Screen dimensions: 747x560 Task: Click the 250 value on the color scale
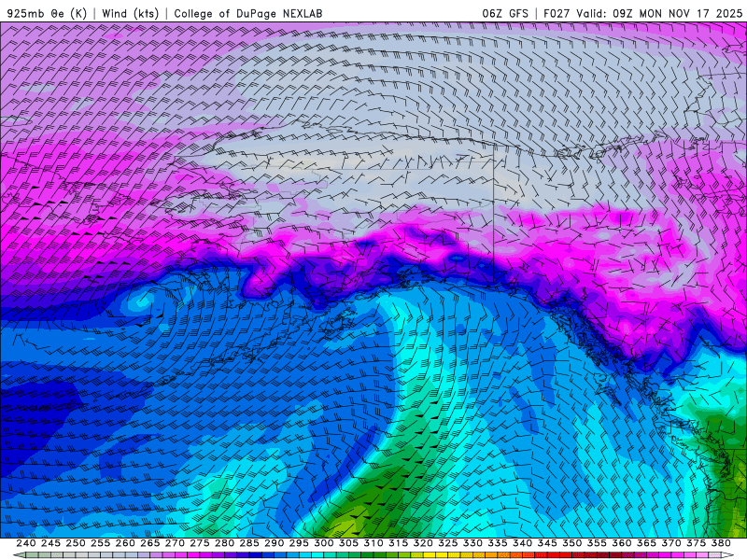(76, 543)
